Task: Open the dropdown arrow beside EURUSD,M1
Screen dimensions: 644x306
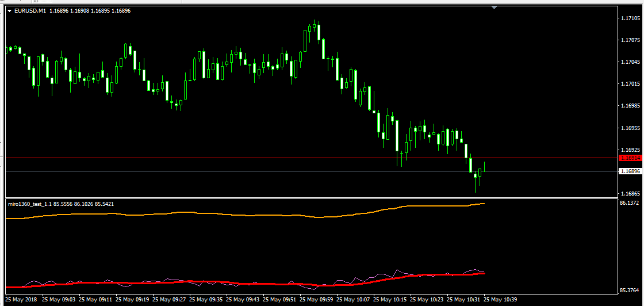Action: [9, 11]
